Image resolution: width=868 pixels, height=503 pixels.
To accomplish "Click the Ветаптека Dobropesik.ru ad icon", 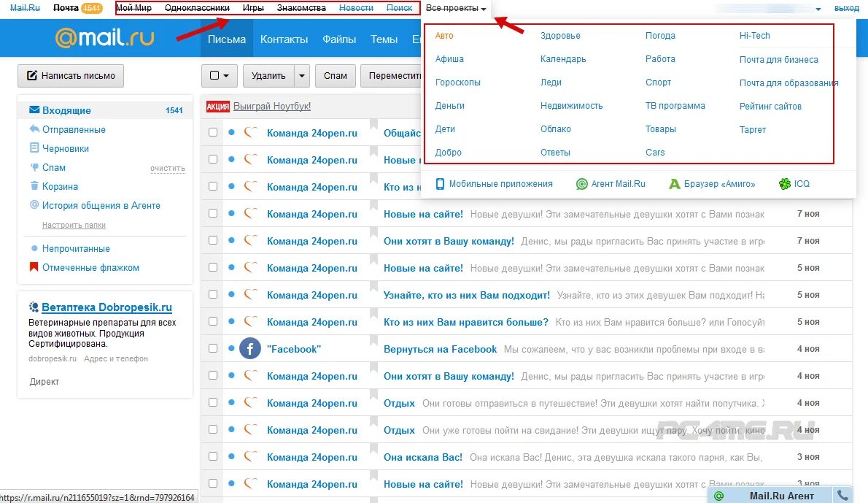I will pos(34,307).
